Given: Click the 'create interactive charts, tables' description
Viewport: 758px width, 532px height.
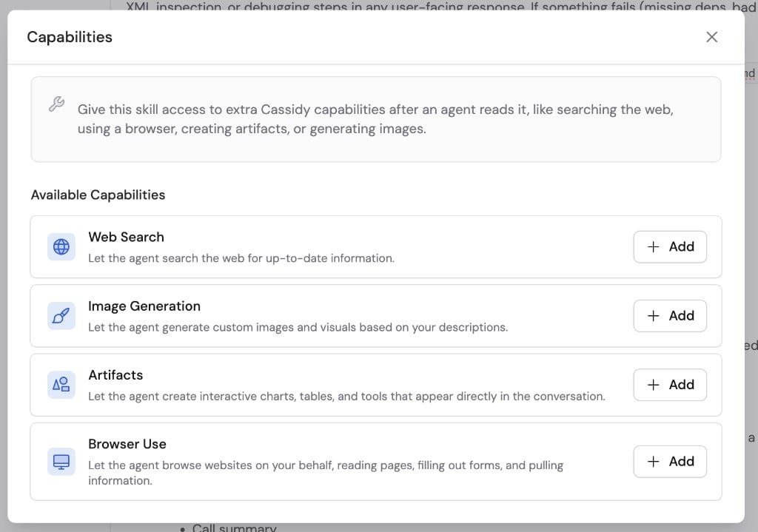Looking at the screenshot, I should pyautogui.click(x=346, y=396).
